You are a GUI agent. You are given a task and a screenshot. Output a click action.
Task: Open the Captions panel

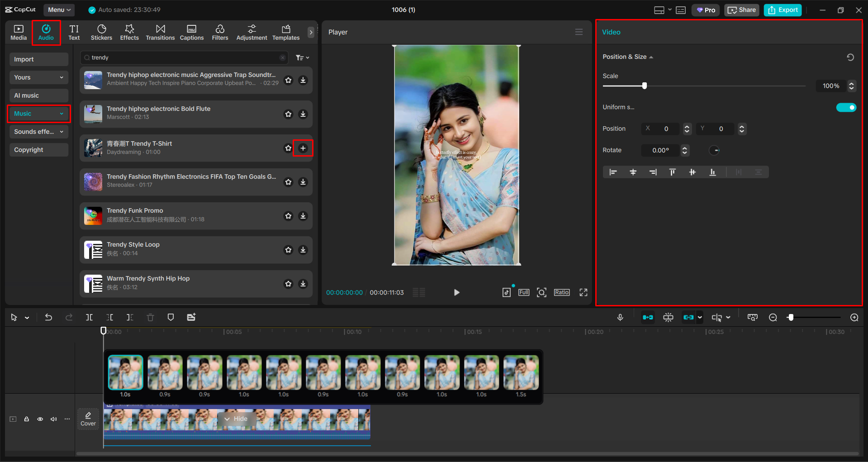[191, 32]
